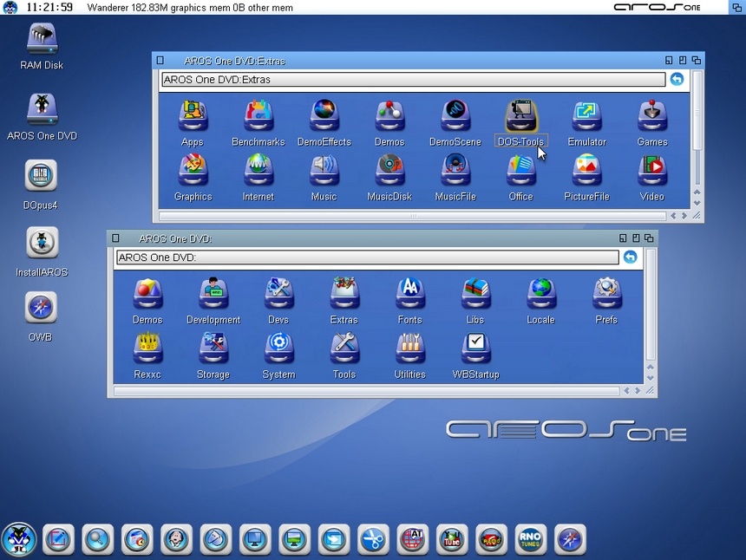Open the Prefs drawer on AROS One DVD

(x=606, y=295)
